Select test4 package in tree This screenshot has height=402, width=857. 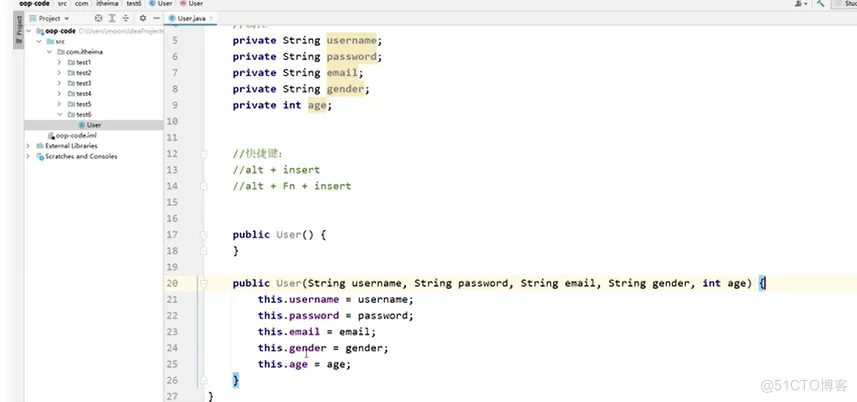(83, 93)
